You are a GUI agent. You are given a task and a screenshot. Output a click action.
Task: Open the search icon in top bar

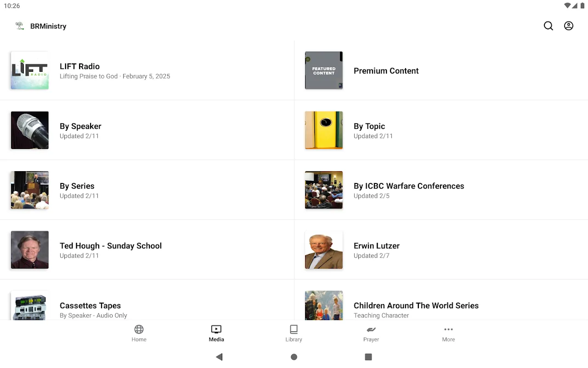(548, 26)
